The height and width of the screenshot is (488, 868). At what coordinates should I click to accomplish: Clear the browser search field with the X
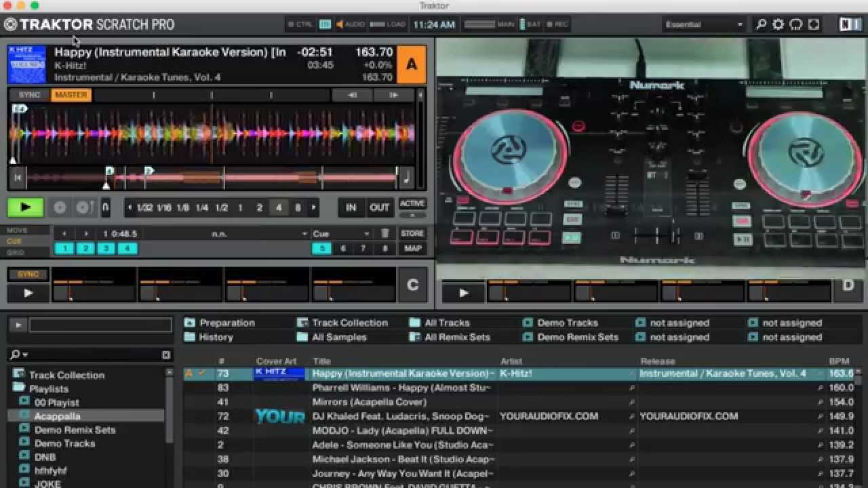pyautogui.click(x=166, y=354)
